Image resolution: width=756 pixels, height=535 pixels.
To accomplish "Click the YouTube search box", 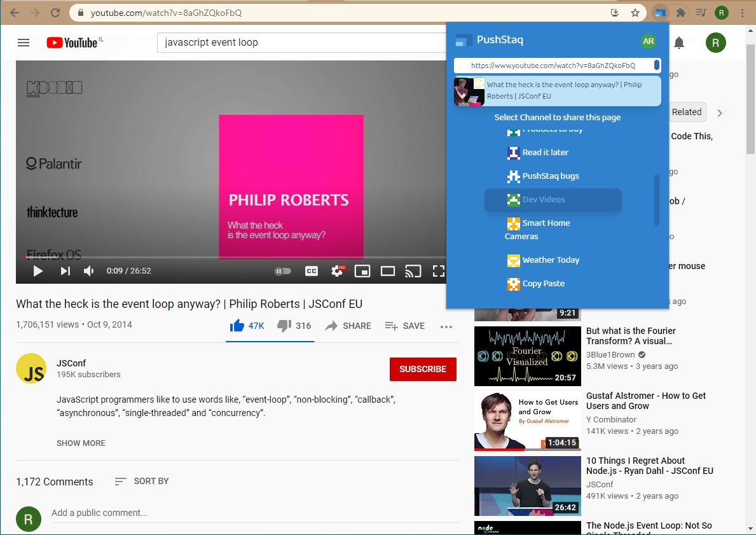I will (x=301, y=43).
